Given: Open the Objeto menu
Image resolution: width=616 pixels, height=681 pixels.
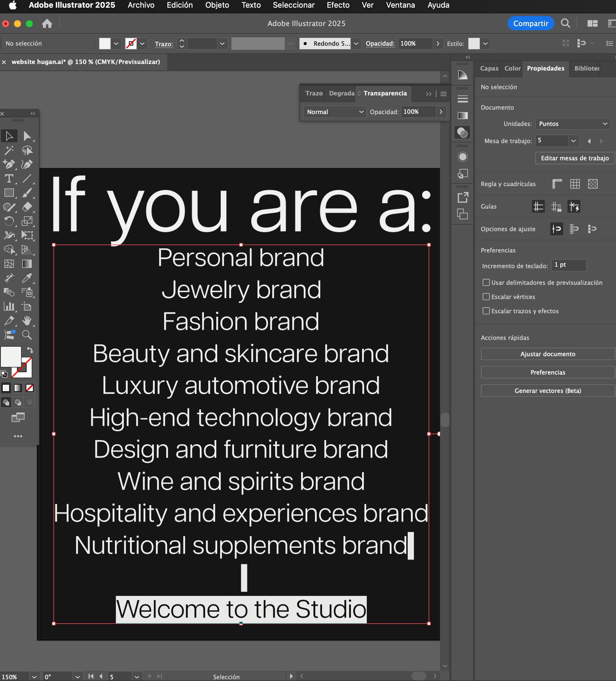Looking at the screenshot, I should click(x=217, y=5).
